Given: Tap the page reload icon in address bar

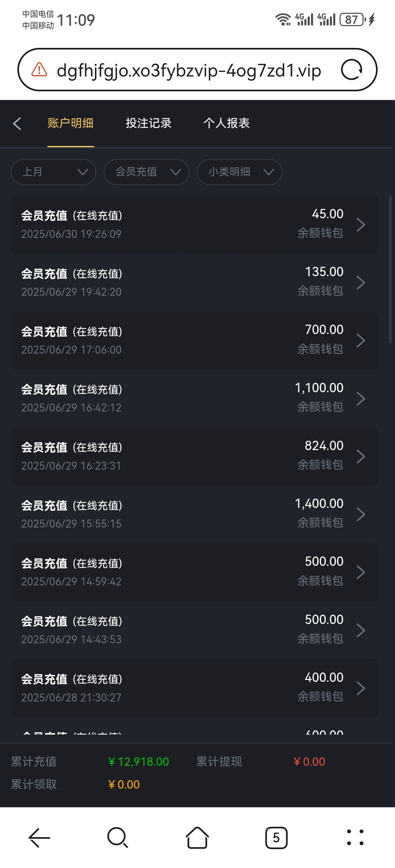Looking at the screenshot, I should pos(352,70).
